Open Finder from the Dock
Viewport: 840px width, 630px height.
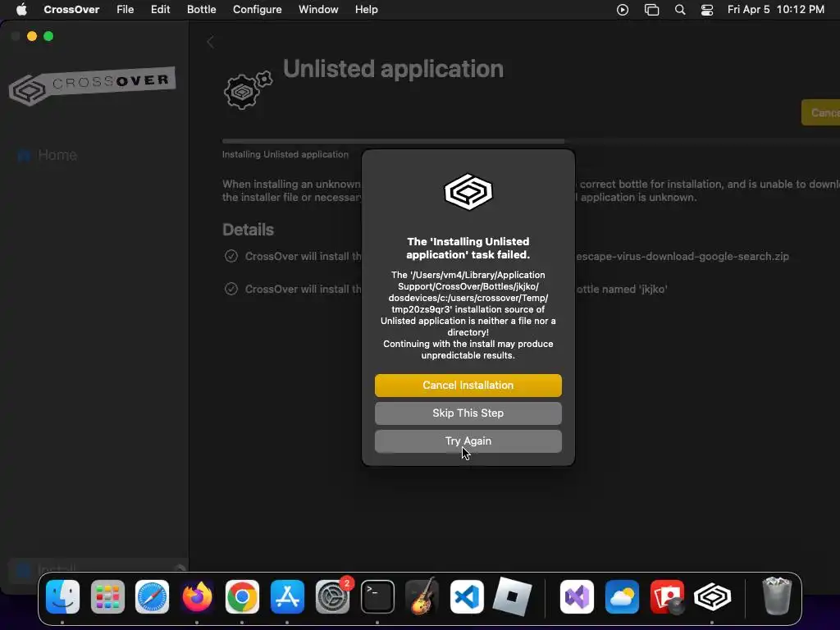[x=62, y=596]
